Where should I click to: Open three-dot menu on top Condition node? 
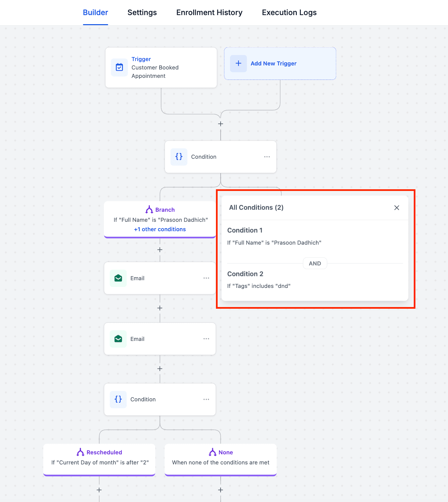pos(267,157)
